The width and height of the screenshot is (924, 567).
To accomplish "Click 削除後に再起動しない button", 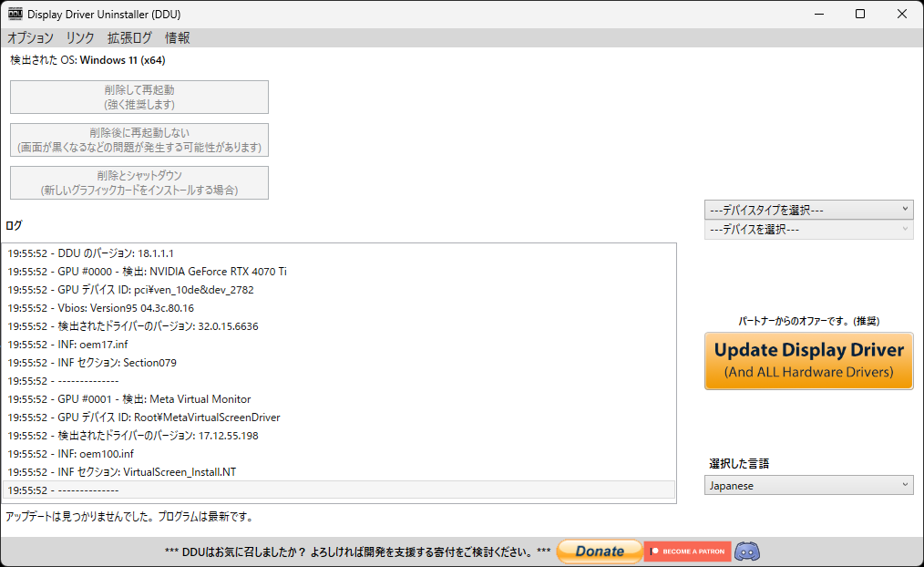I will (139, 139).
